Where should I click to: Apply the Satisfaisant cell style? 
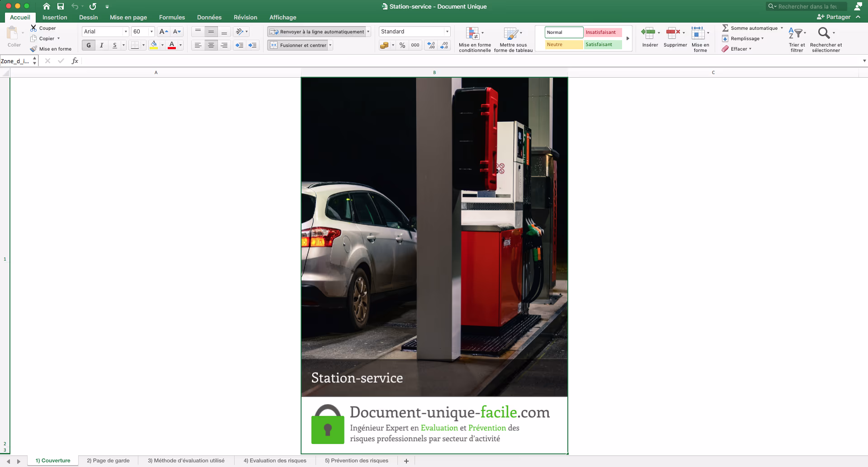click(603, 44)
